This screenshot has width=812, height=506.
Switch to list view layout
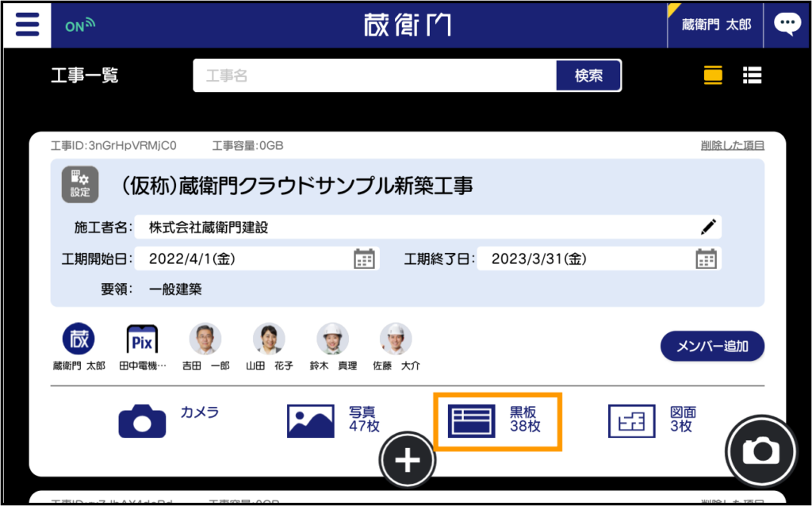[752, 75]
